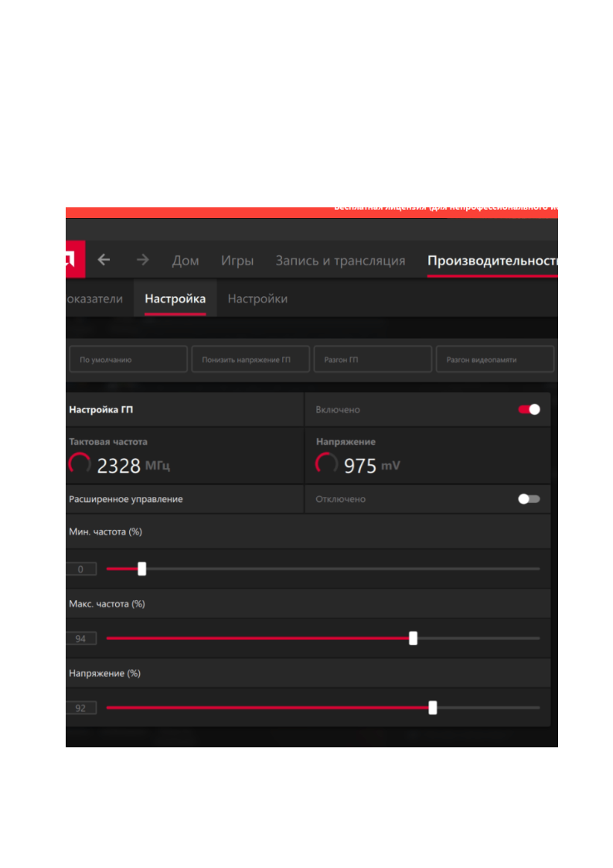
Task: Click the Макс. частота slider handle
Action: coord(414,638)
